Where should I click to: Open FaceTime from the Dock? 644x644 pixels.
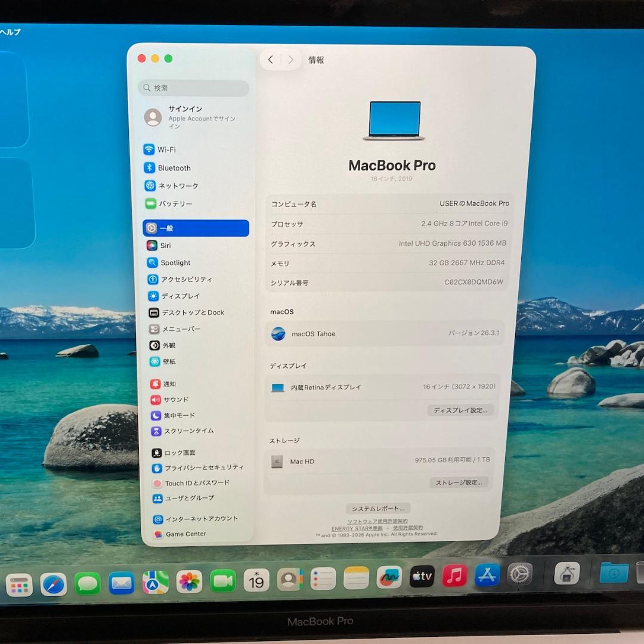[x=223, y=581]
